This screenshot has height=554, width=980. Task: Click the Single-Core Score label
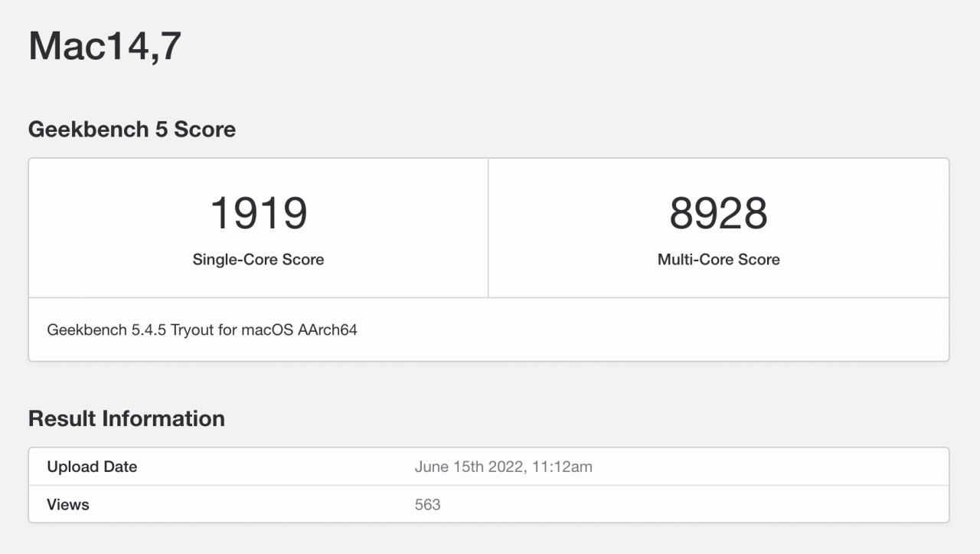click(258, 260)
